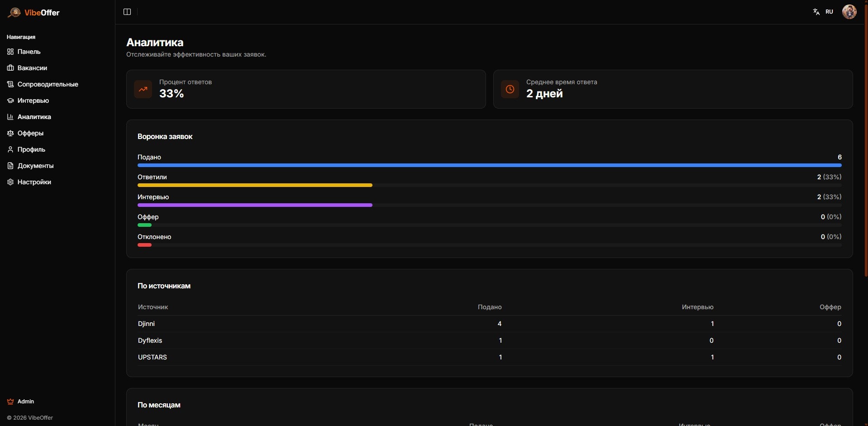Click the Аналитика bar chart icon

coord(10,117)
